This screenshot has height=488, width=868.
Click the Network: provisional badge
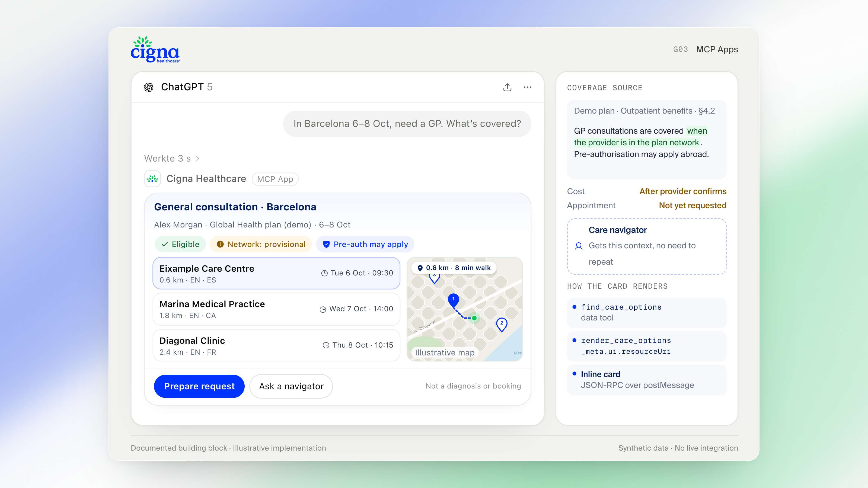(261, 244)
